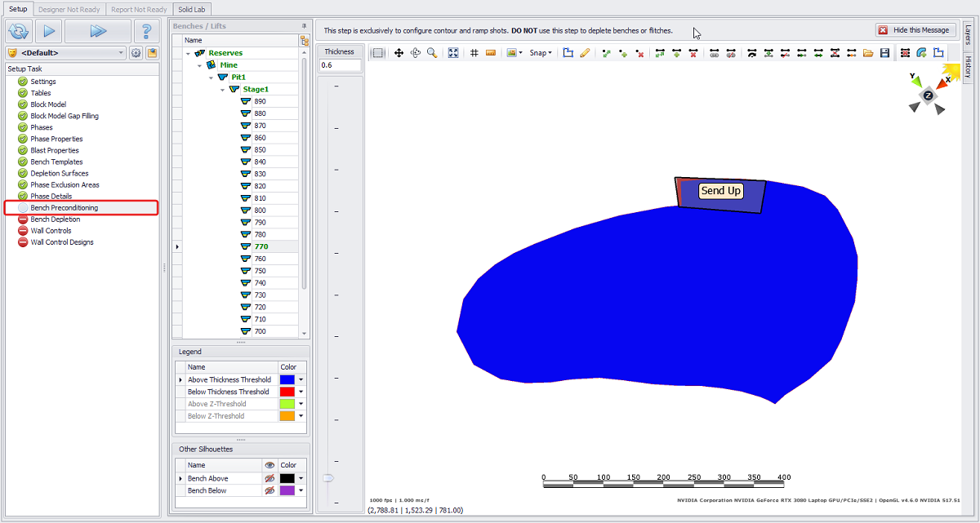Pin the Benches / Lifts panel
Screen dimensions: 980x523
click(x=305, y=26)
